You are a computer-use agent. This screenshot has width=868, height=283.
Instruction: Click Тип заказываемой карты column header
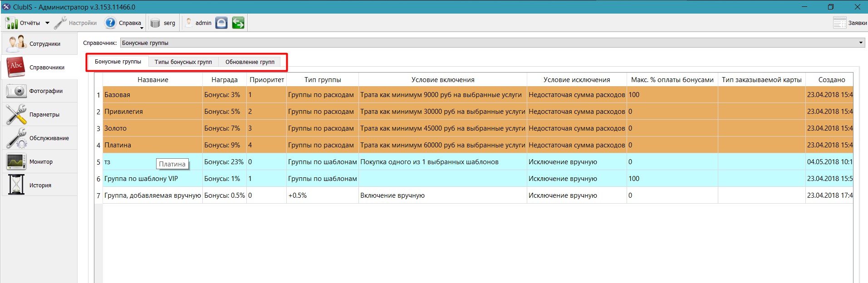click(x=762, y=80)
